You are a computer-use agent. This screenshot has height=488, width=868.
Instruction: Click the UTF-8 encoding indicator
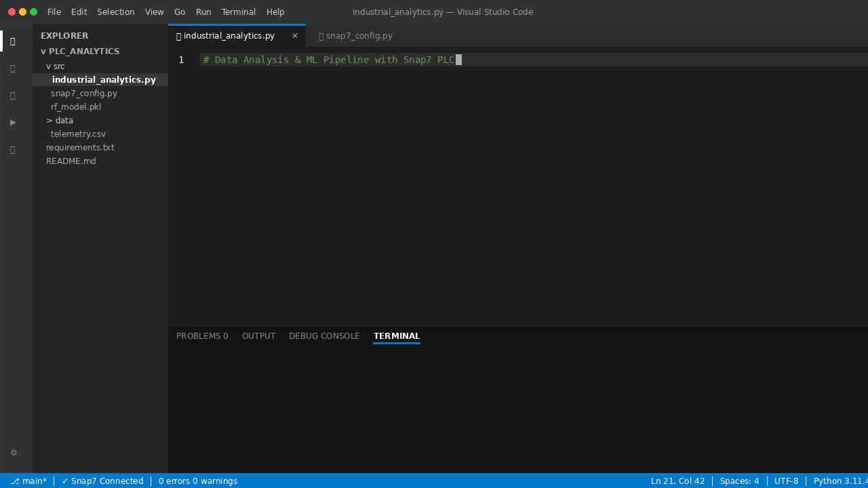[786, 481]
